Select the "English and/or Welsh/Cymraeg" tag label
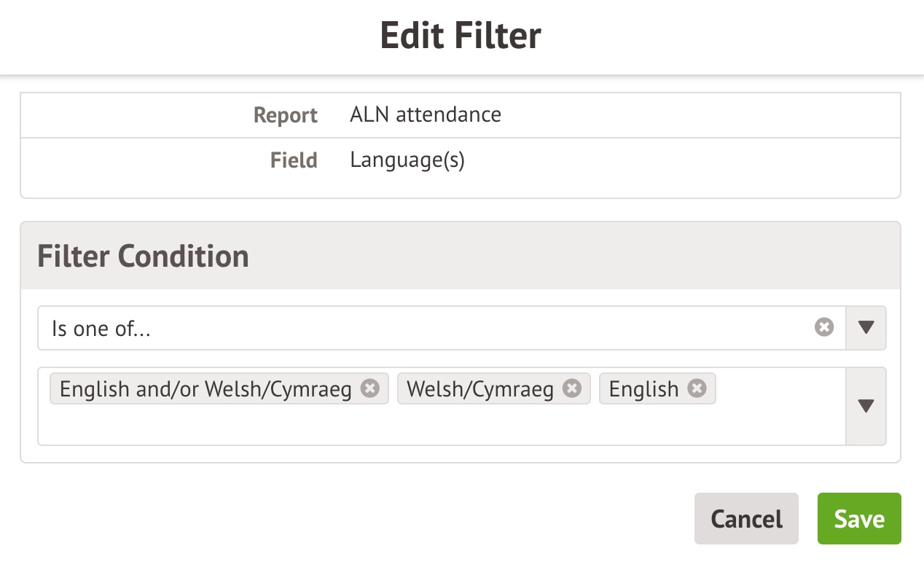The width and height of the screenshot is (924, 567). pos(205,389)
